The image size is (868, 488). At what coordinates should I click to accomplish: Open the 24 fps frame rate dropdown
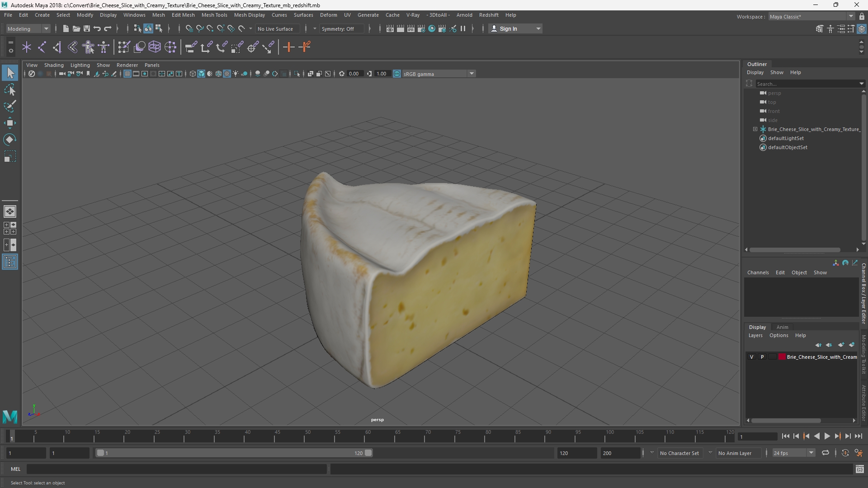point(793,453)
